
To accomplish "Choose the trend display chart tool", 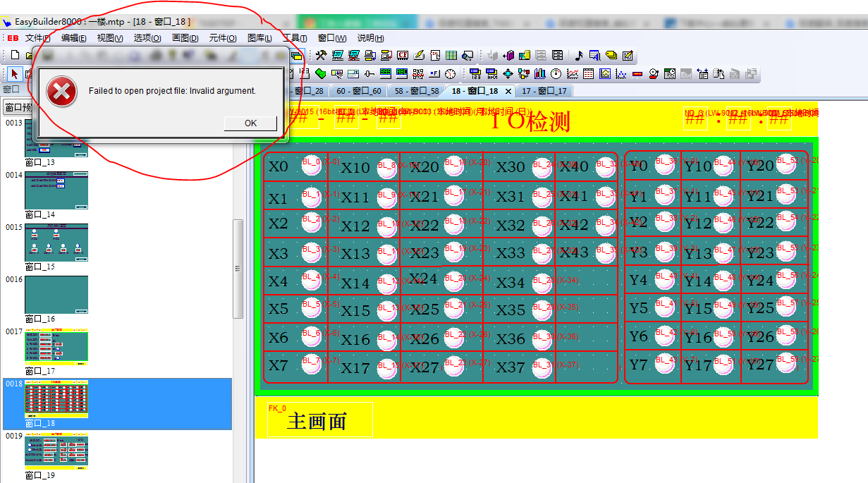I will tap(573, 73).
